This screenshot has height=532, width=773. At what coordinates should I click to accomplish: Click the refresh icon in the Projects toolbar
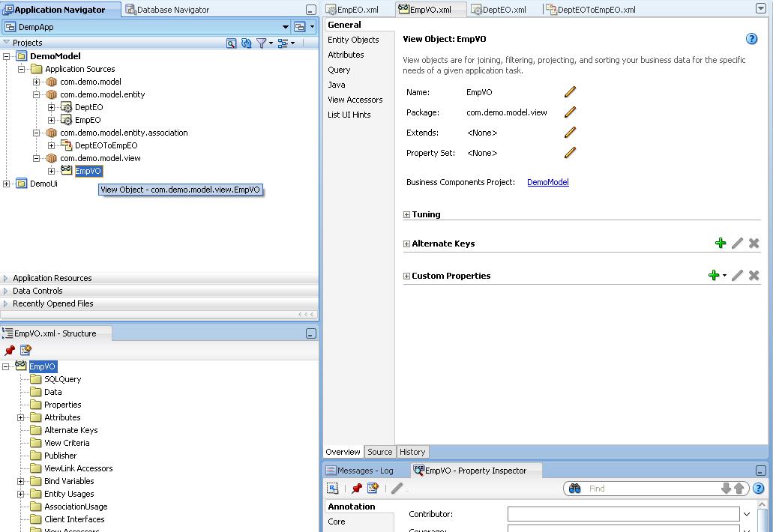coord(246,43)
